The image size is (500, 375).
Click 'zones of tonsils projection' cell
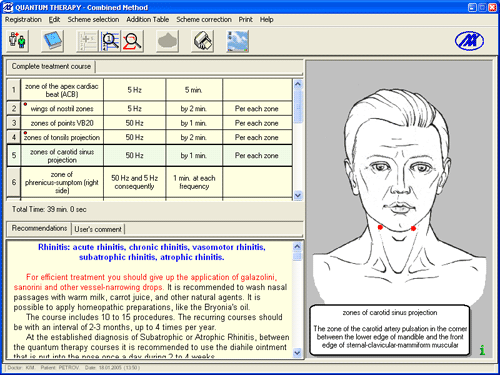pos(62,137)
